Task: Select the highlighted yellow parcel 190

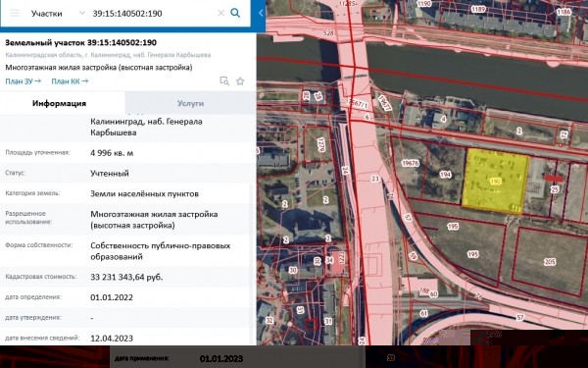Action: (495, 182)
